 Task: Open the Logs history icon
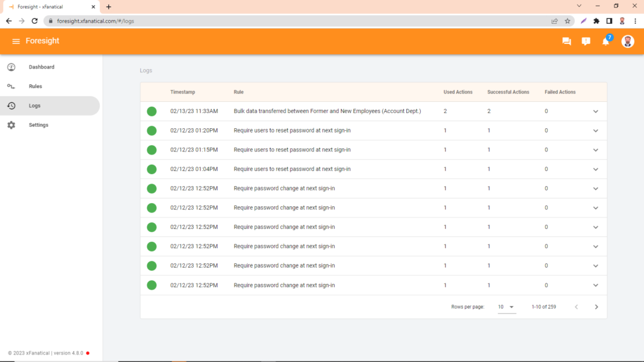pos(12,106)
